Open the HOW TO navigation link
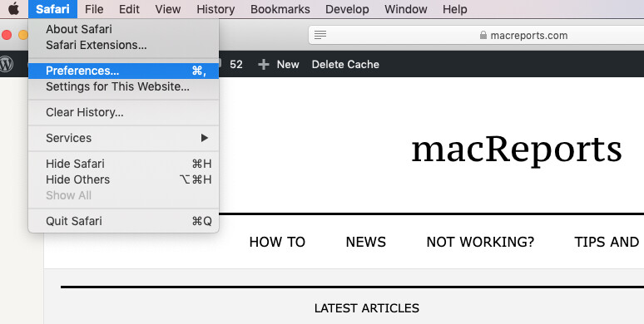 pyautogui.click(x=277, y=242)
